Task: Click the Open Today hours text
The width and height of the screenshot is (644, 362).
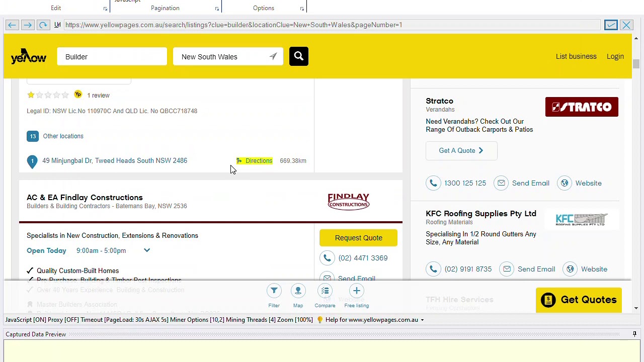Action: click(46, 251)
